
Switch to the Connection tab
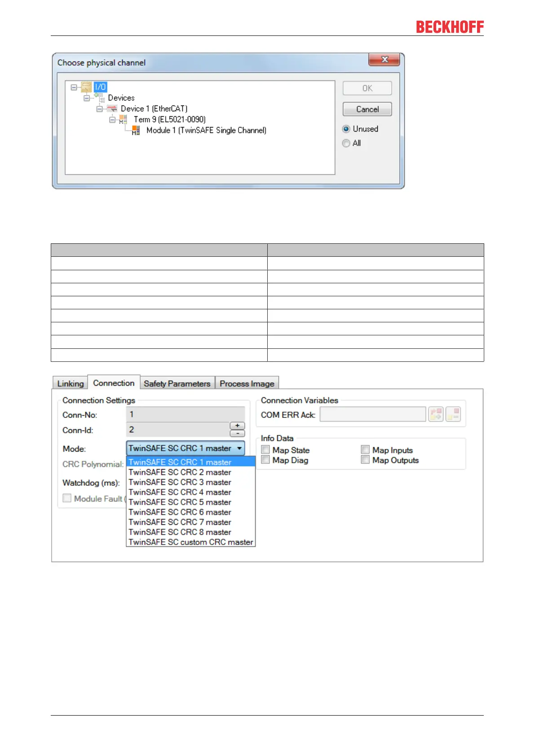tap(114, 383)
